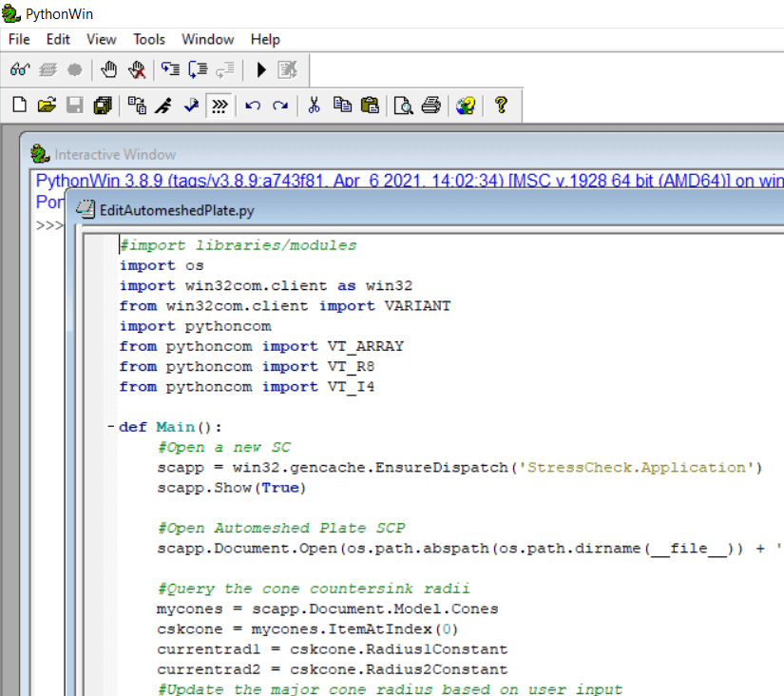This screenshot has height=696, width=784.
Task: Save the current script with the Save icon
Action: (75, 105)
